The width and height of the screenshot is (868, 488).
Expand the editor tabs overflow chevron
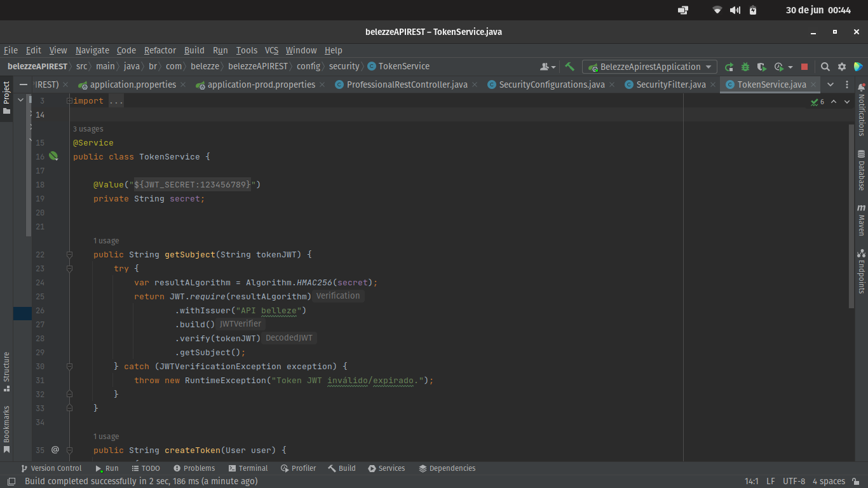tap(831, 85)
